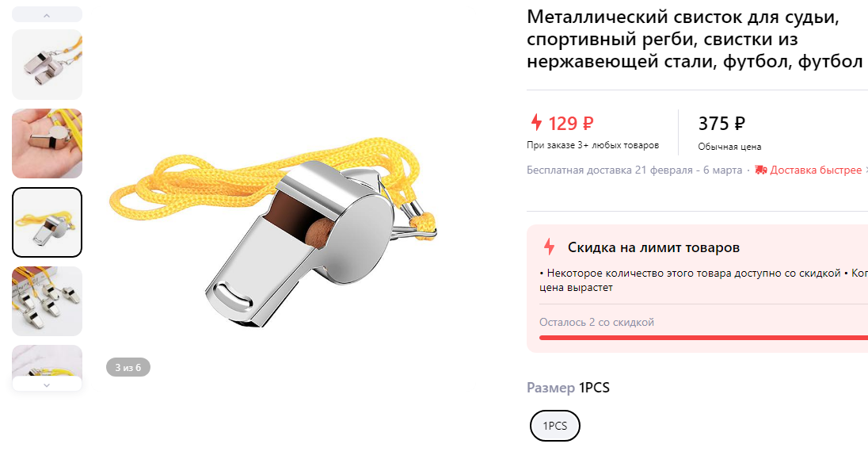Image resolution: width=868 pixels, height=463 pixels.
Task: Select the whistle-in-hand thumbnail
Action: click(47, 143)
